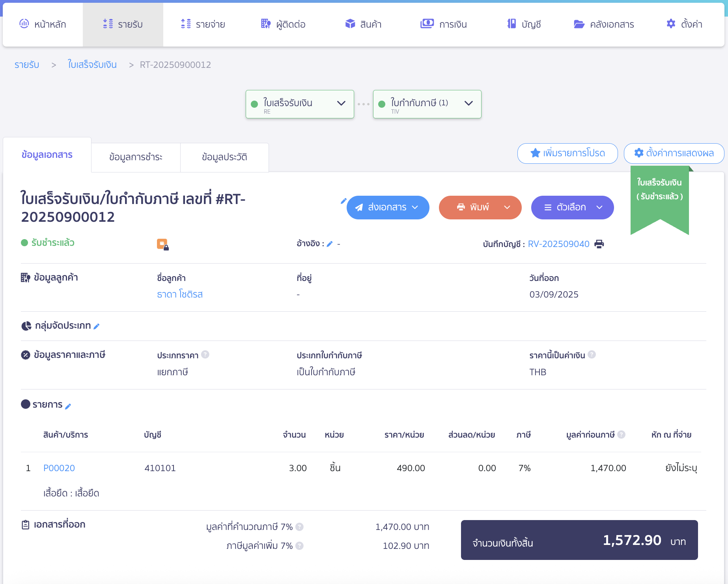Click the chevron on พิมพ์ button
Image resolution: width=728 pixels, height=584 pixels.
click(x=507, y=208)
